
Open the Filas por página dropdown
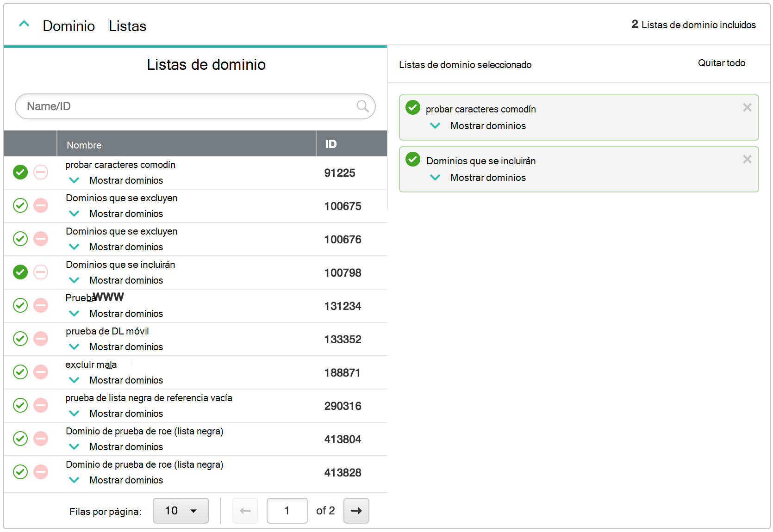click(181, 511)
